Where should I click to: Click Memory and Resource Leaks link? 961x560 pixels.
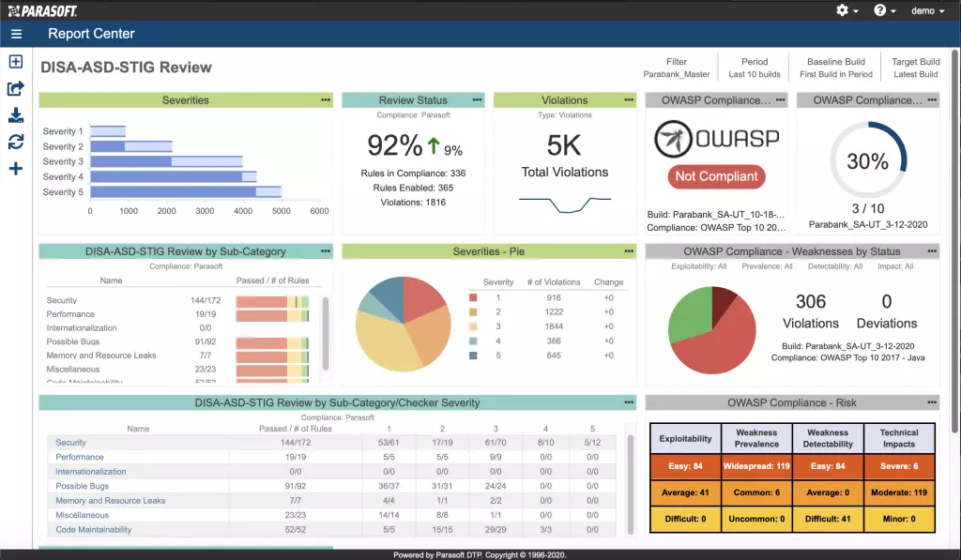[111, 501]
